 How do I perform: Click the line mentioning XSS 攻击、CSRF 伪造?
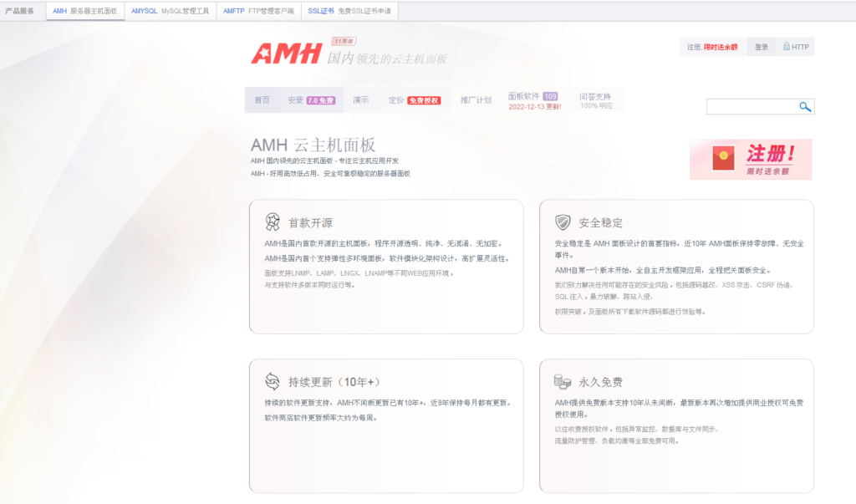coord(675,284)
